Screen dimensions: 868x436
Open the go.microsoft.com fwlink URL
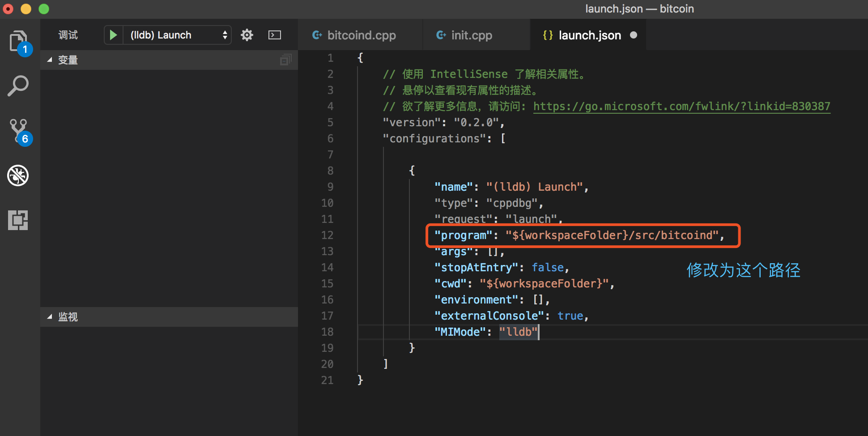pos(681,107)
